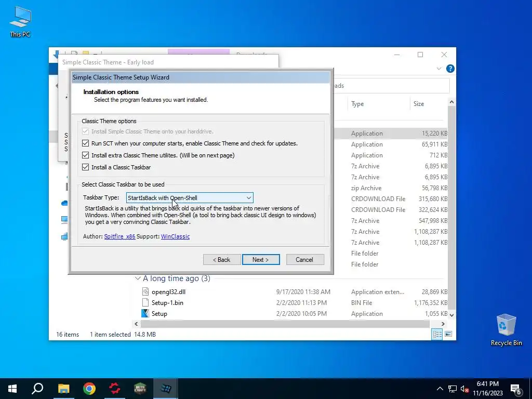Select Setup-1.bin file icon
Image resolution: width=532 pixels, height=399 pixels.
point(145,303)
